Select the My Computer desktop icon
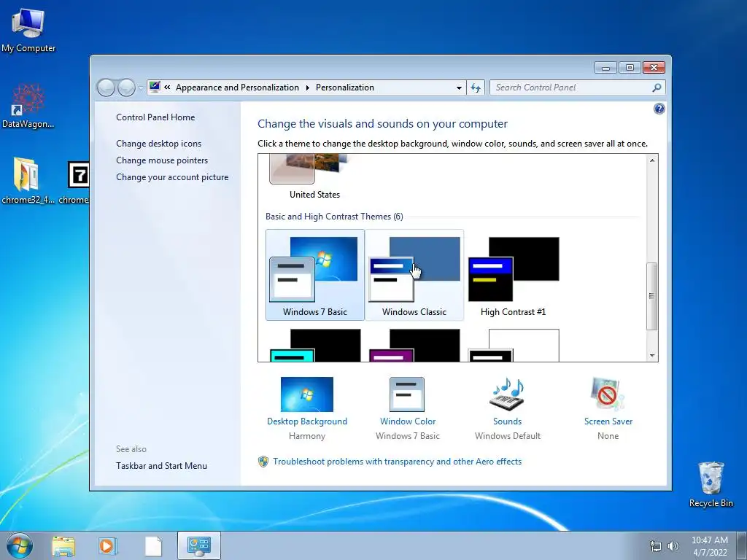Viewport: 747px width, 560px height. [x=28, y=29]
